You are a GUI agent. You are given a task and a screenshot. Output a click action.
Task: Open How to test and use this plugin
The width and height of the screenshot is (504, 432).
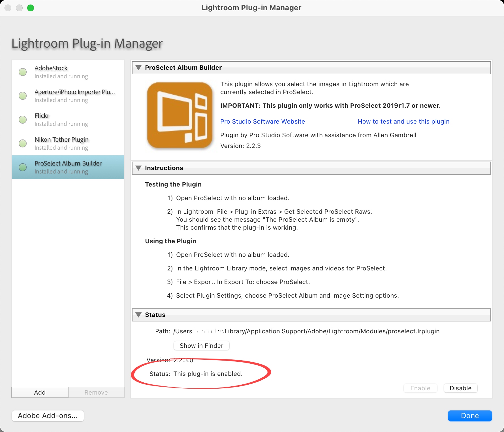coord(403,122)
